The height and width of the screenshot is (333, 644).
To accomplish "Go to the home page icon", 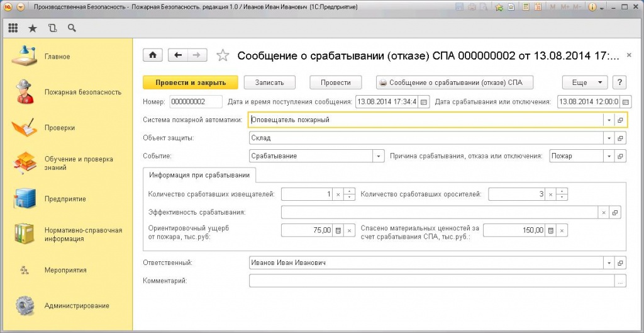I will click(x=153, y=55).
